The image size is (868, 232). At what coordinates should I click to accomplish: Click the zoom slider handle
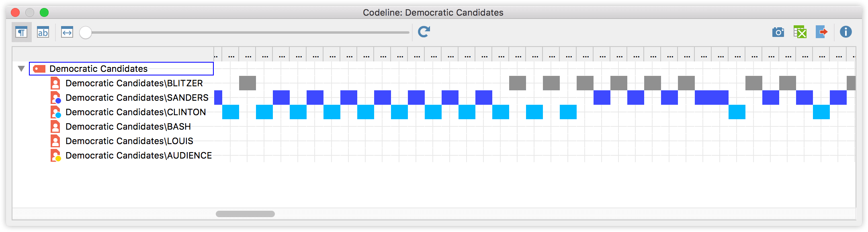[x=86, y=33]
